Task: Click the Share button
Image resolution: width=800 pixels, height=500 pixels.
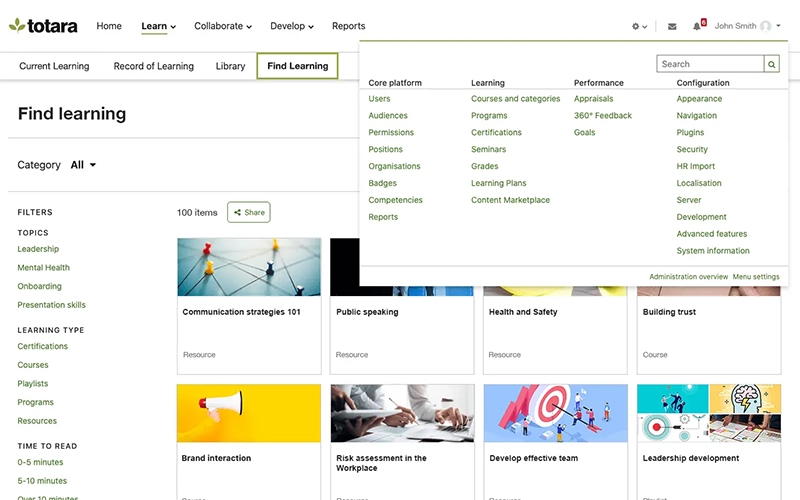Action: click(x=249, y=212)
